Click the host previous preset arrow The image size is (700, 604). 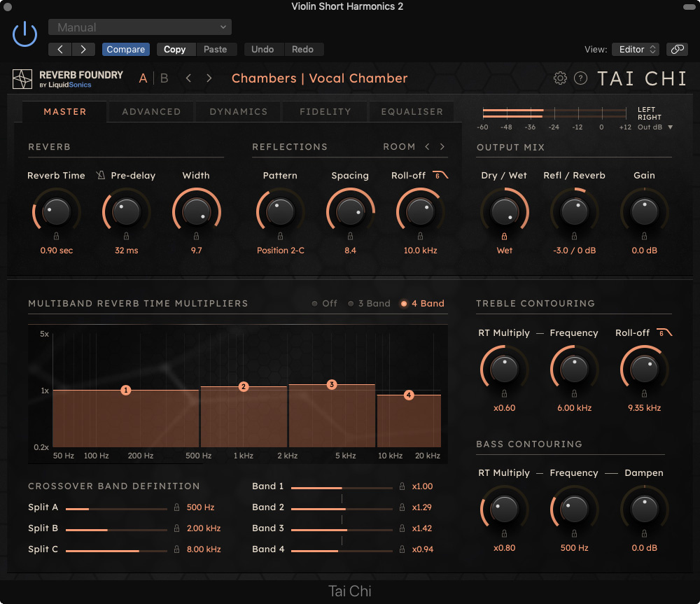pyautogui.click(x=60, y=49)
